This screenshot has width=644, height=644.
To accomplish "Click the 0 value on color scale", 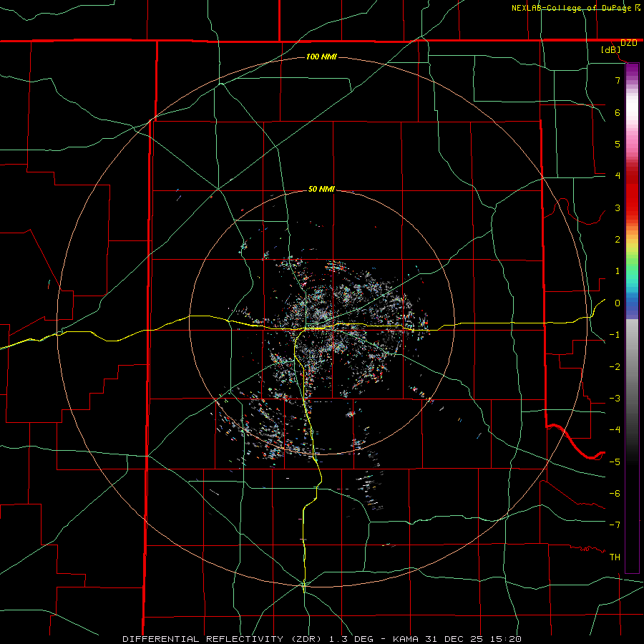I will click(618, 303).
